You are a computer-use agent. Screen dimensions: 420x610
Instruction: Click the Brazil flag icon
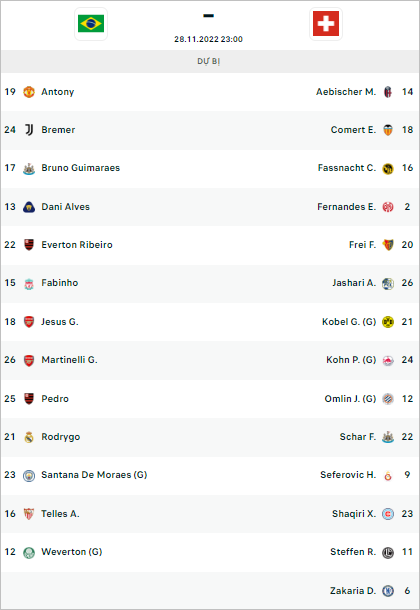pos(91,24)
